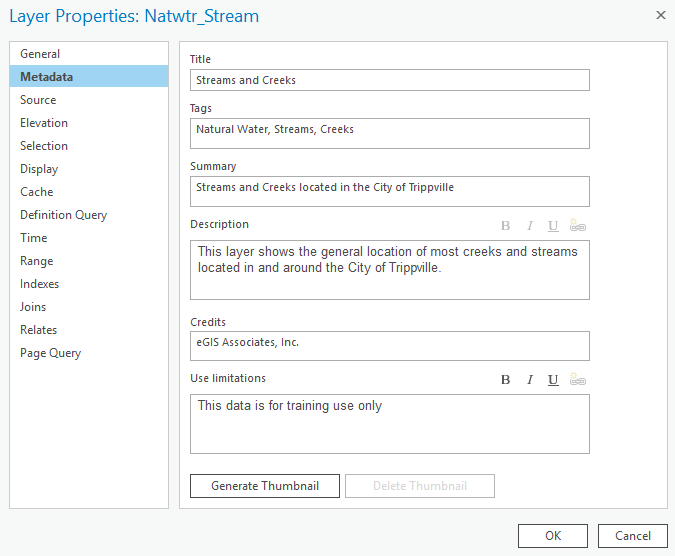
Task: Click the hyperlink icon above Use limitations
Action: [x=577, y=379]
